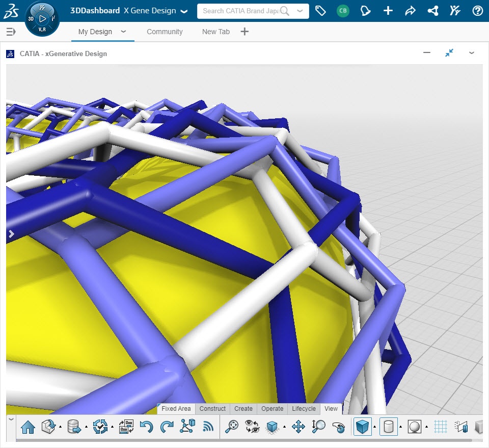Click the Redo arrow icon
The width and height of the screenshot is (489, 448).
[167, 427]
